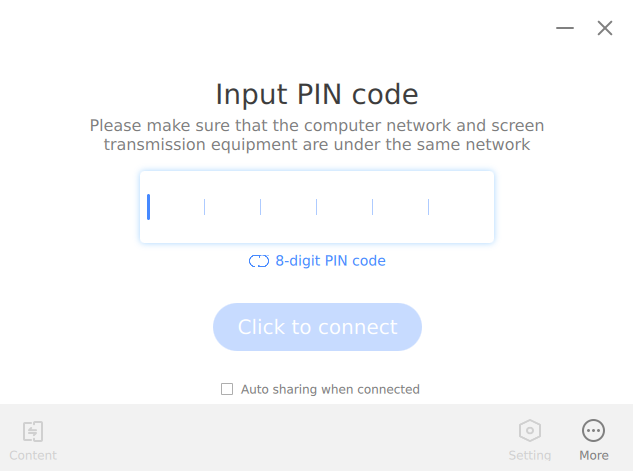Select the Setting tab label
The width and height of the screenshot is (633, 471).
(529, 456)
